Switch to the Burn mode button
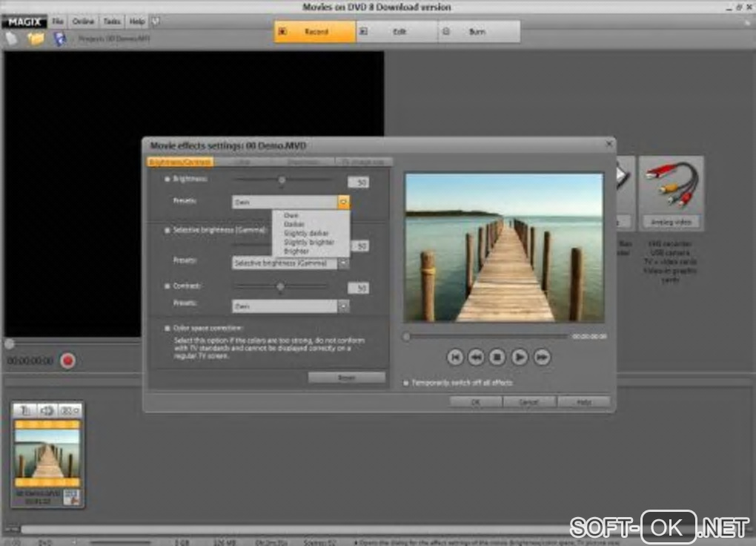Image resolution: width=756 pixels, height=546 pixels. [480, 31]
